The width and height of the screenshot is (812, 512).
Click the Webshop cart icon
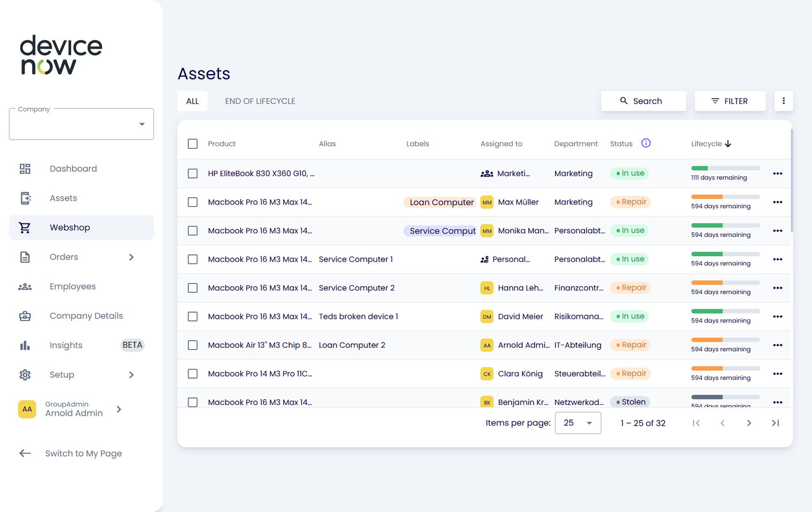[x=25, y=228]
